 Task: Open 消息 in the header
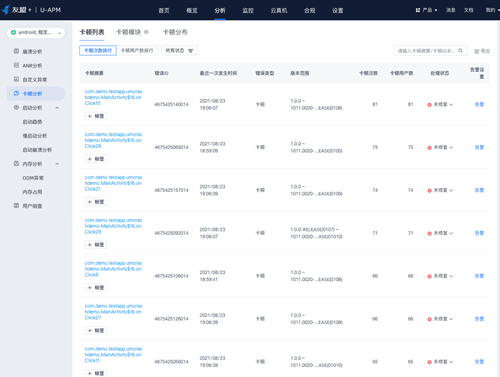(451, 10)
